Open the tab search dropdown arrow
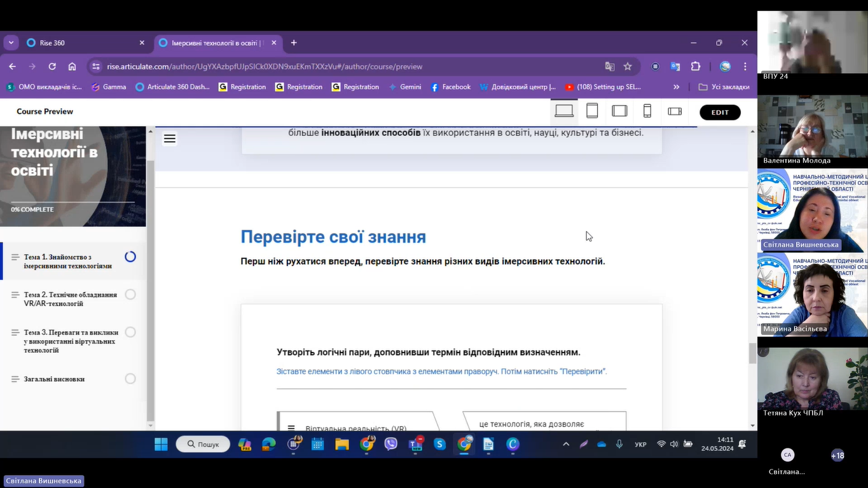The width and height of the screenshot is (868, 488). point(11,43)
